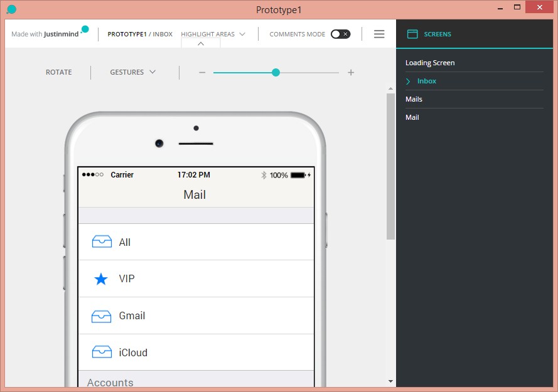Click the zoom in plus icon
Screen dimensions: 558x392
(351, 73)
